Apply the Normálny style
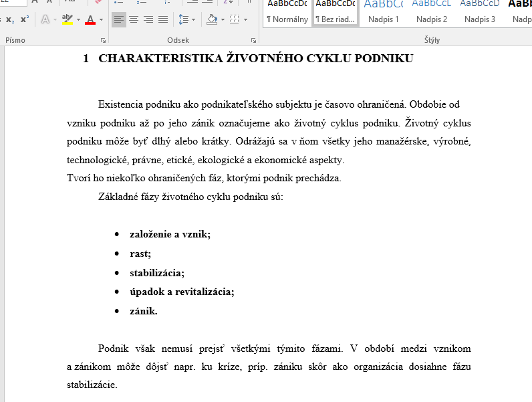This screenshot has width=532, height=402. tap(287, 13)
